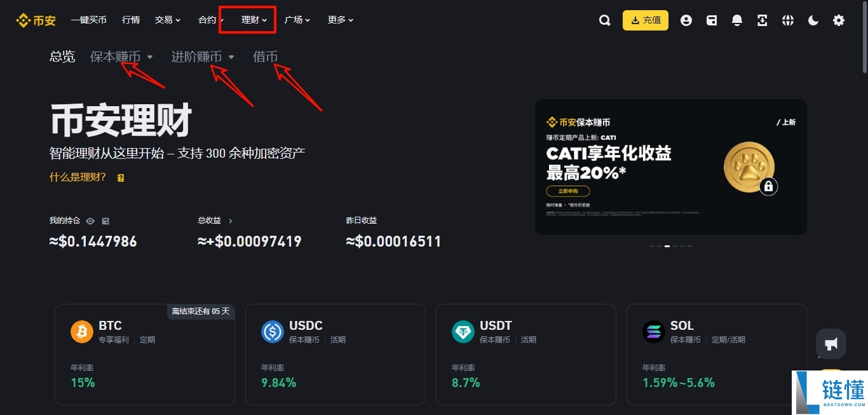Screen dimensions: 868x415
Task: Switch to the 借币 tab
Action: (265, 57)
